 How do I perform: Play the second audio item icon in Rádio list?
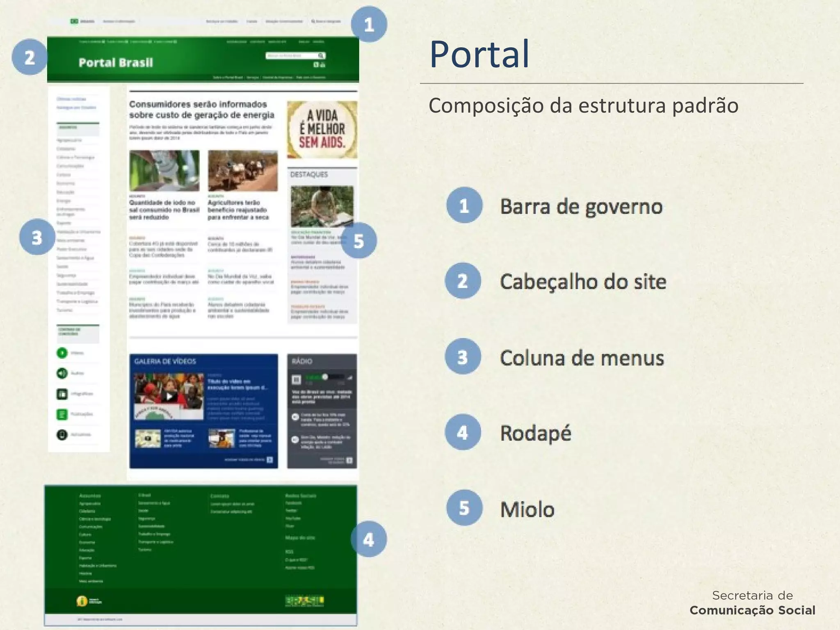click(x=295, y=440)
